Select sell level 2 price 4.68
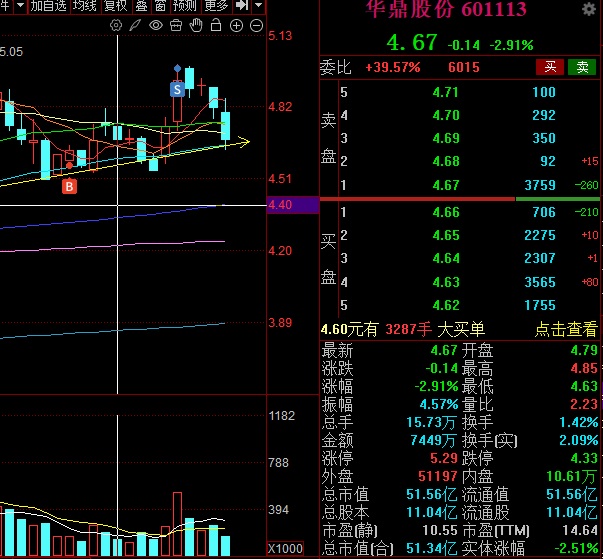 tap(446, 161)
